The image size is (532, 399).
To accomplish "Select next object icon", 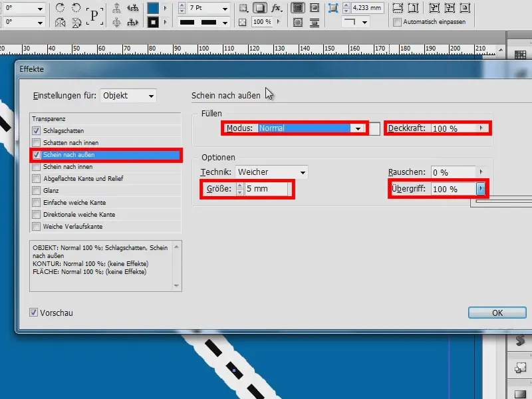I will [132, 23].
